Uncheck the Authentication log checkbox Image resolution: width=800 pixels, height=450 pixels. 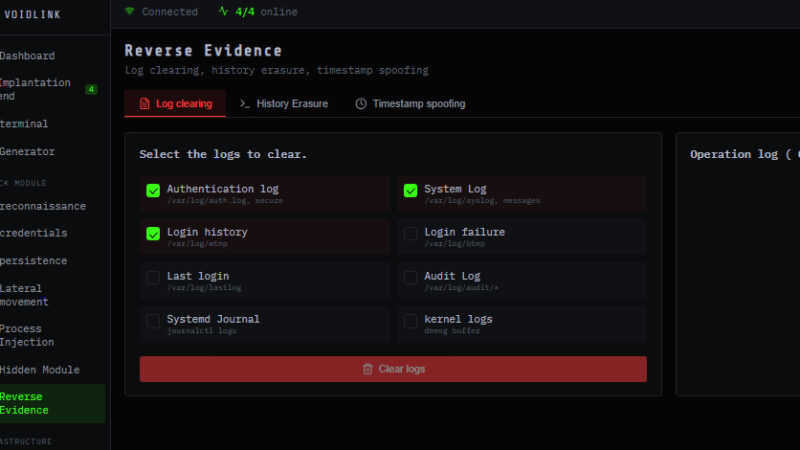pos(153,190)
